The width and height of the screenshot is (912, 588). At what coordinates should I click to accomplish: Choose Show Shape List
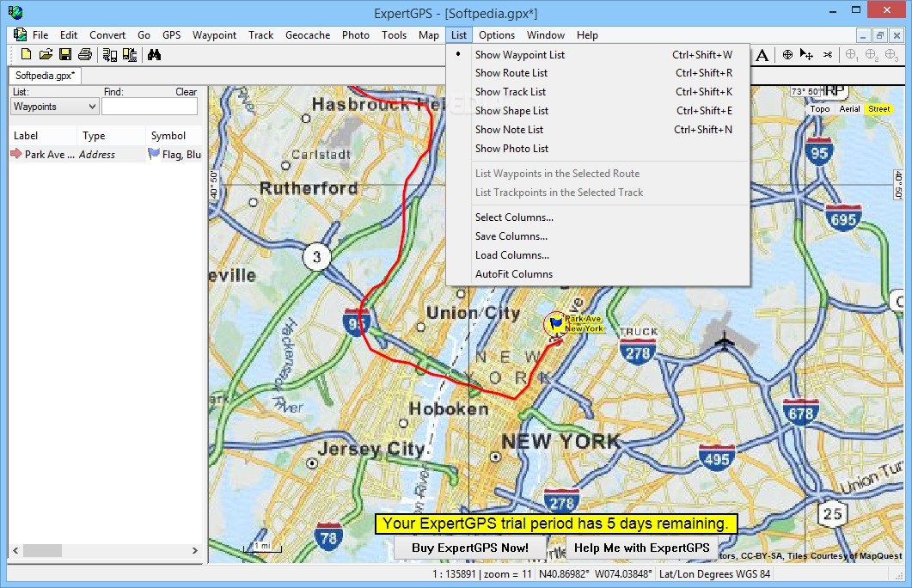(598, 111)
